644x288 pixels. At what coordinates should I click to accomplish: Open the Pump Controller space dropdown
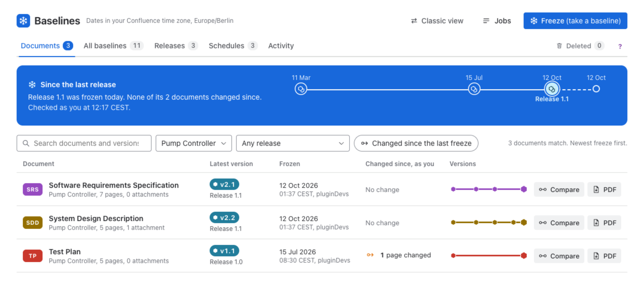pos(194,143)
